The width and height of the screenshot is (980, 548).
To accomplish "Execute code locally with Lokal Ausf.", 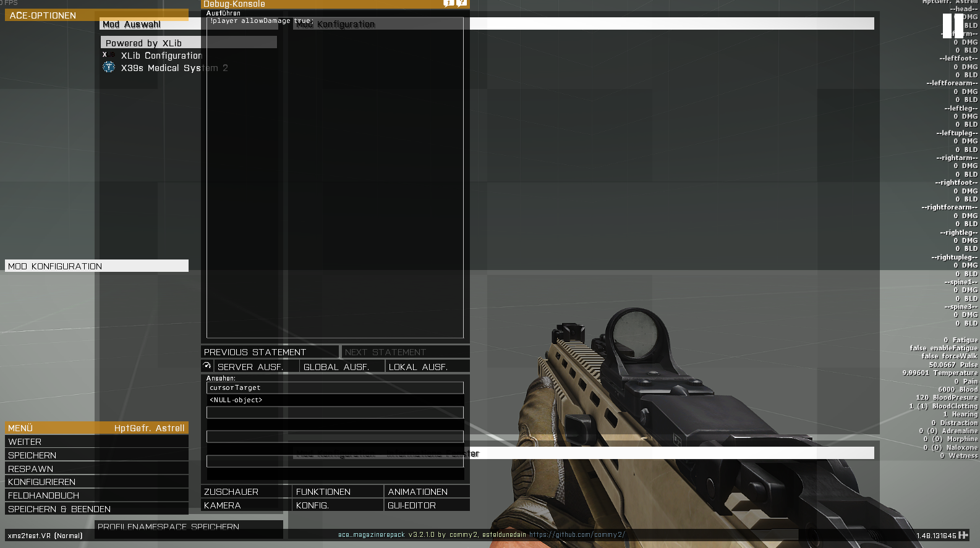I will pyautogui.click(x=428, y=367).
